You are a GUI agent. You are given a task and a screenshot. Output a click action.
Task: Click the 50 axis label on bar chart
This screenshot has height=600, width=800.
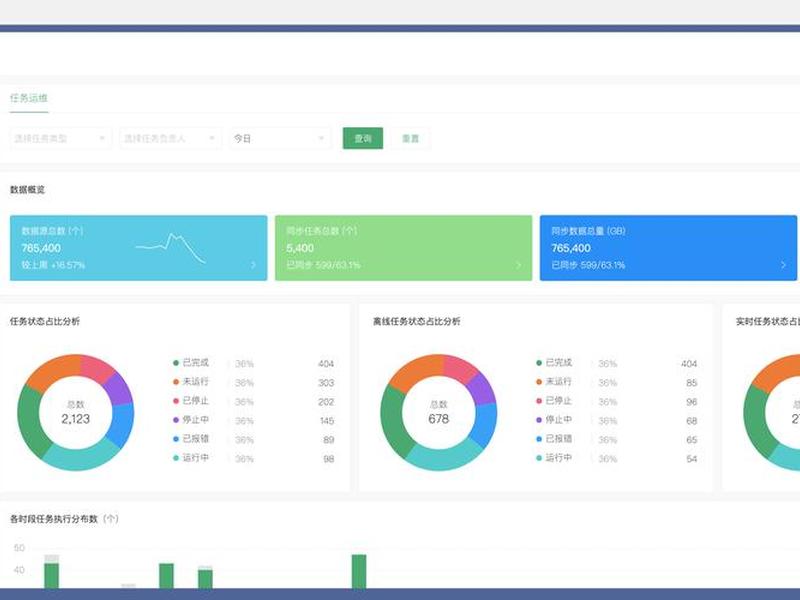pyautogui.click(x=19, y=548)
